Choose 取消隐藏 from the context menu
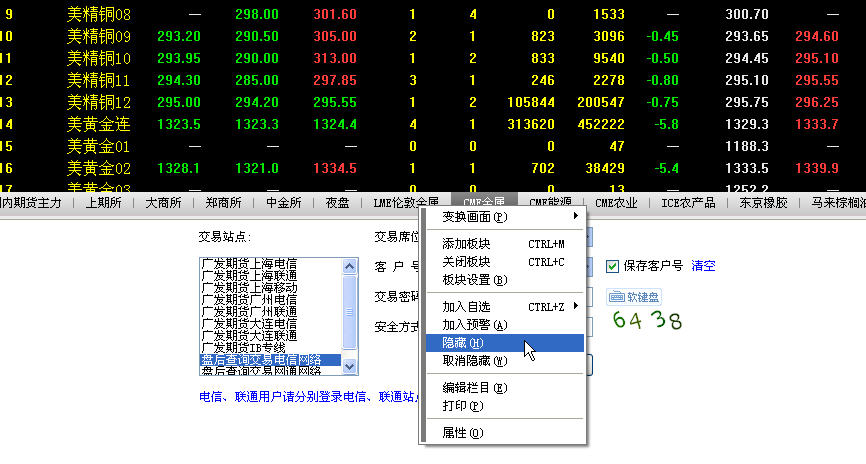 click(467, 360)
